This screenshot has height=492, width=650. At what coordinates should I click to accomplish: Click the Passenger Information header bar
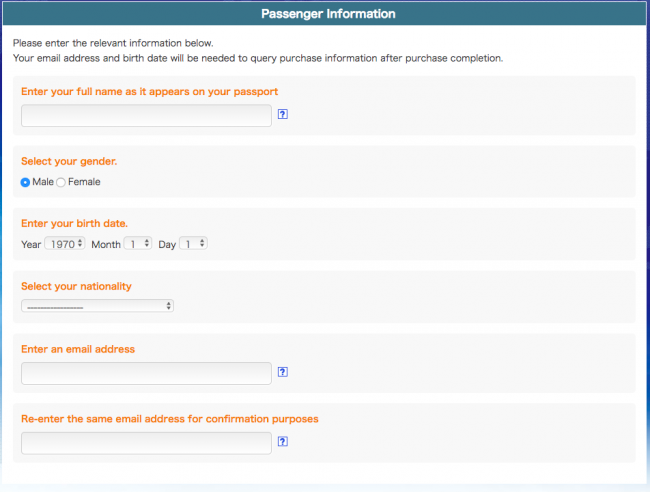point(325,14)
